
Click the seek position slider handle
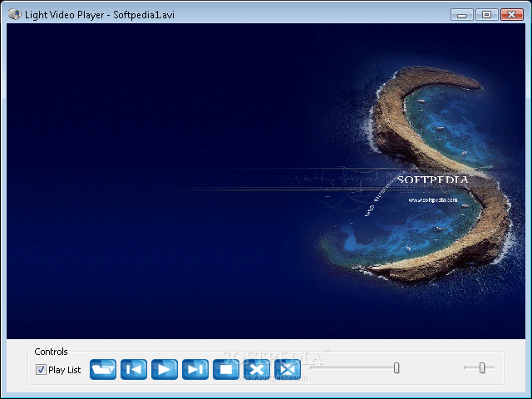click(x=397, y=368)
